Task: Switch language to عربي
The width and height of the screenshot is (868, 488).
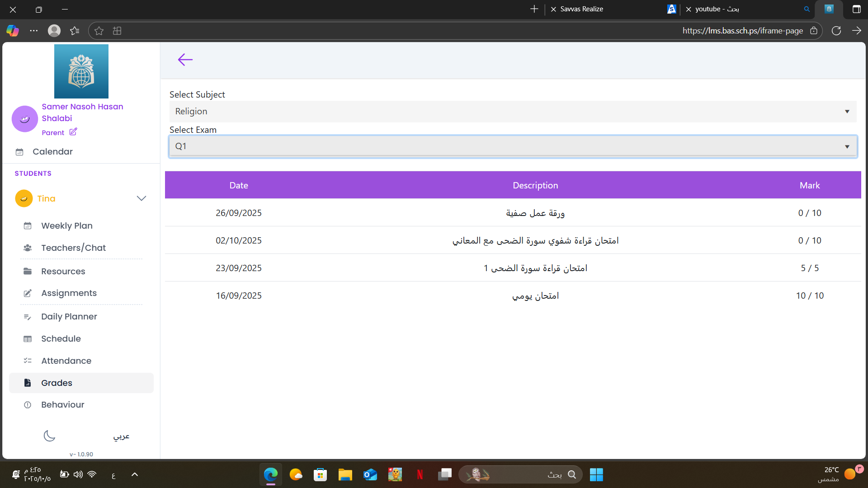Action: [121, 436]
